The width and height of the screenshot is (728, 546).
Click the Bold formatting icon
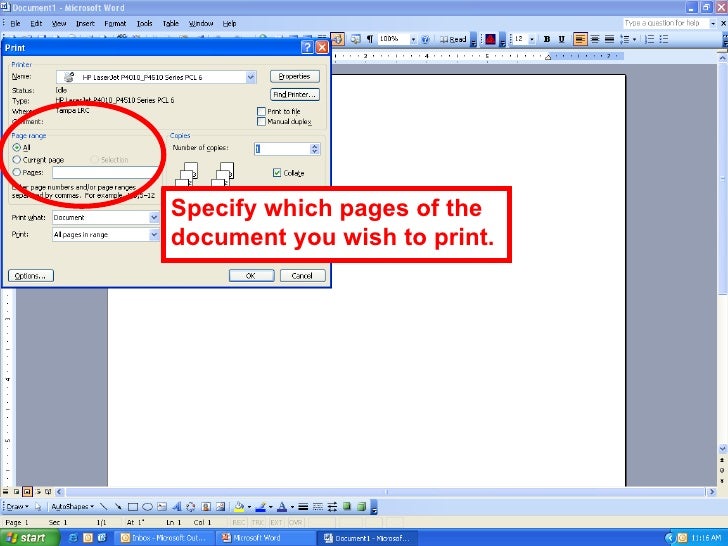[546, 39]
